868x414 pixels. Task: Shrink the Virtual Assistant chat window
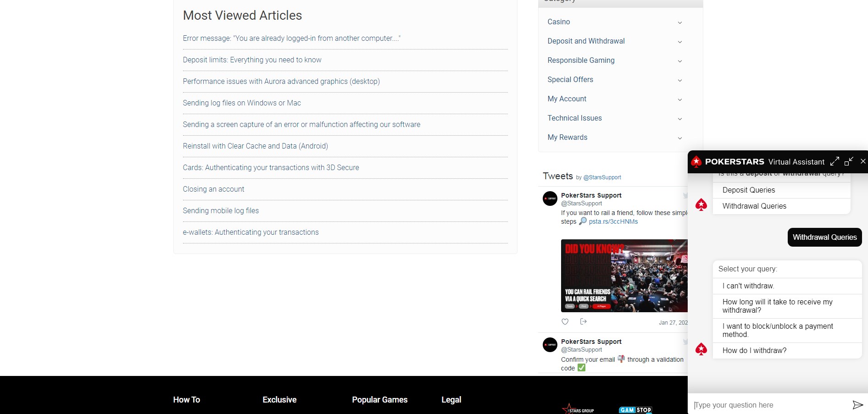[x=849, y=161]
